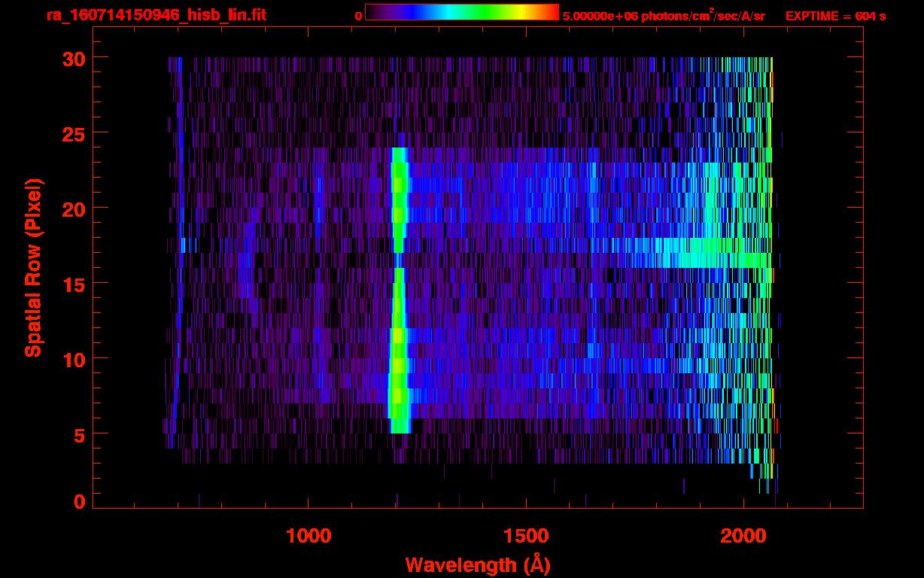Click the bright horizontal streak at row 16
Viewport: 924px width, 578px height.
[x=722, y=260]
